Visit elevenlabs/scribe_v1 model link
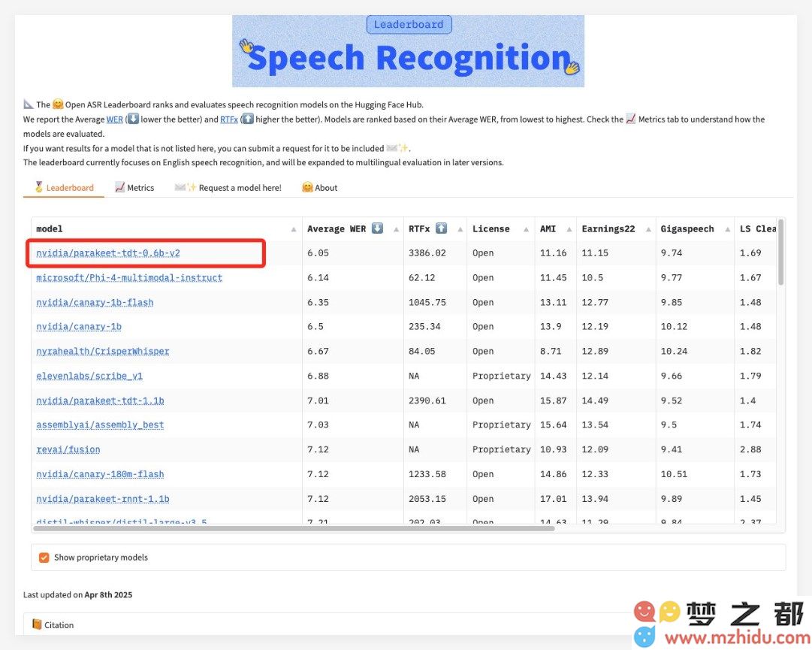 point(89,376)
